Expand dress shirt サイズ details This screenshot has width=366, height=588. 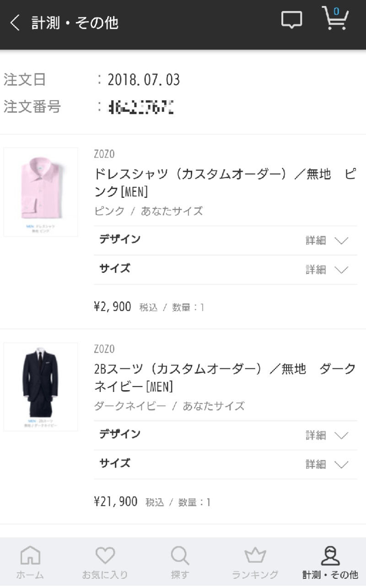[x=327, y=270]
